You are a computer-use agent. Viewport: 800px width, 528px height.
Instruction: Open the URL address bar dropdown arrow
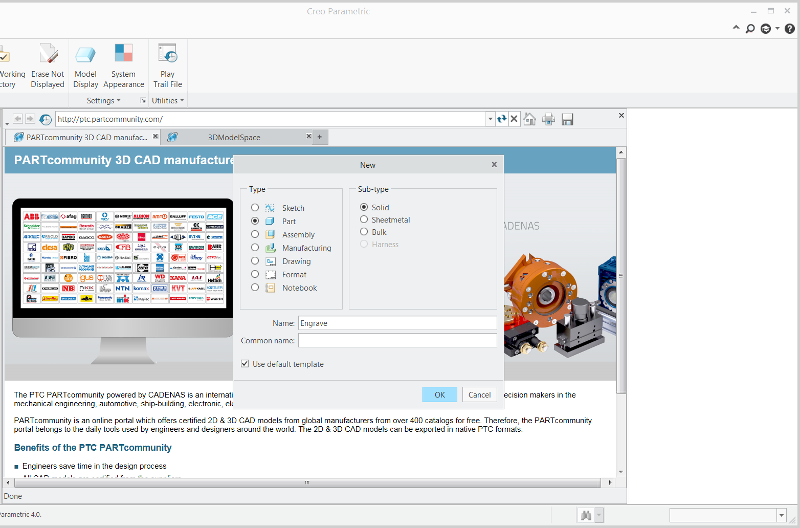490,119
